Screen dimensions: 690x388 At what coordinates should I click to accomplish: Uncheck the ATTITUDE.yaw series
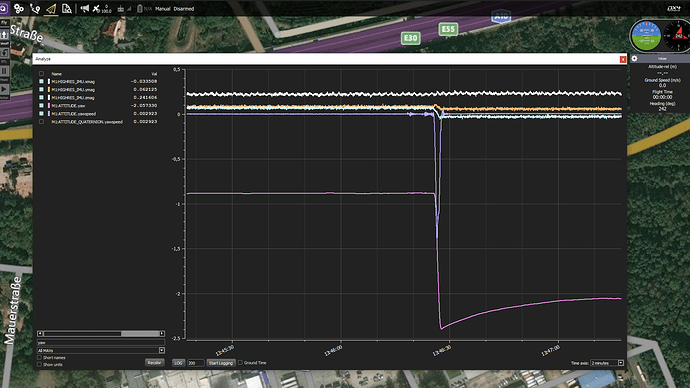pyautogui.click(x=41, y=106)
